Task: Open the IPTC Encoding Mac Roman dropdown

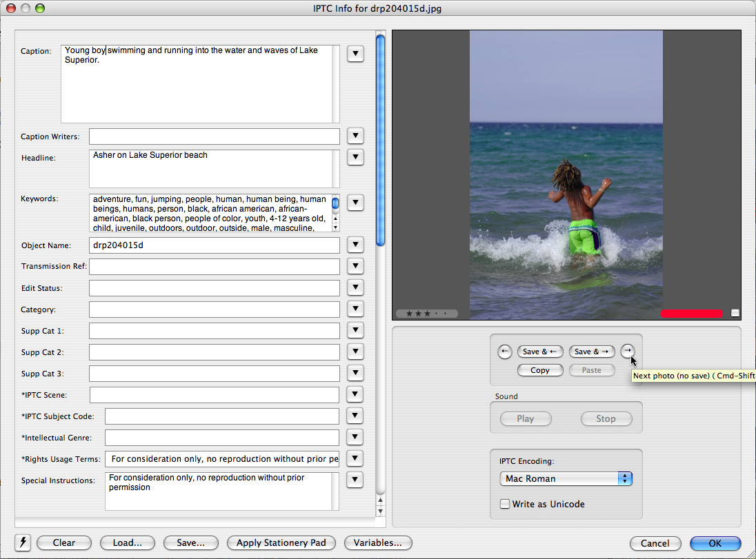Action: [x=566, y=478]
